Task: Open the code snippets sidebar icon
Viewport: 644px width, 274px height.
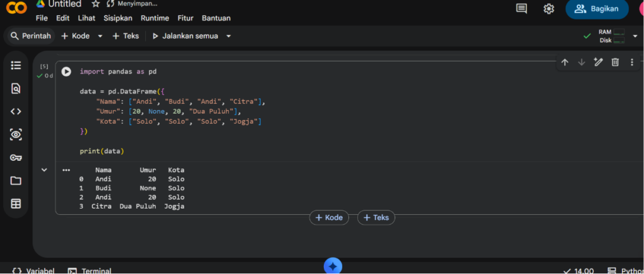Action: coord(16,112)
